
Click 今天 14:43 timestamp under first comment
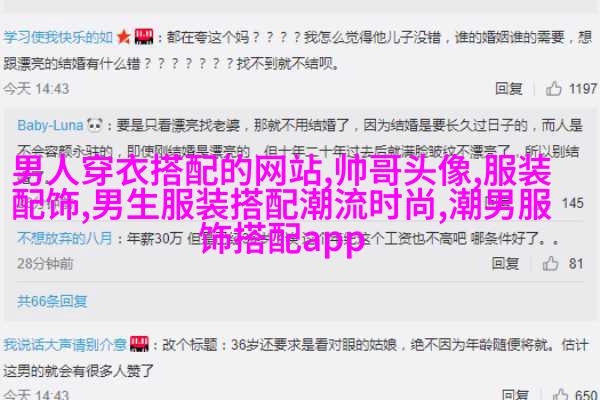click(36, 89)
